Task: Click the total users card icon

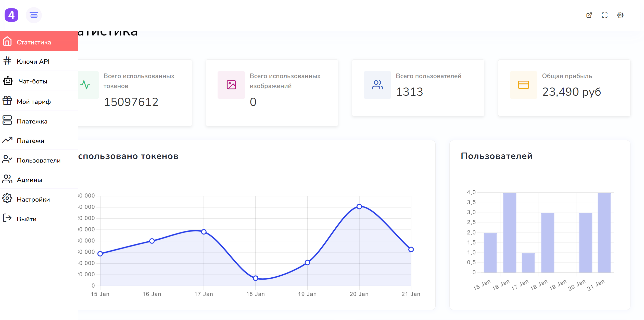Action: 377,85
